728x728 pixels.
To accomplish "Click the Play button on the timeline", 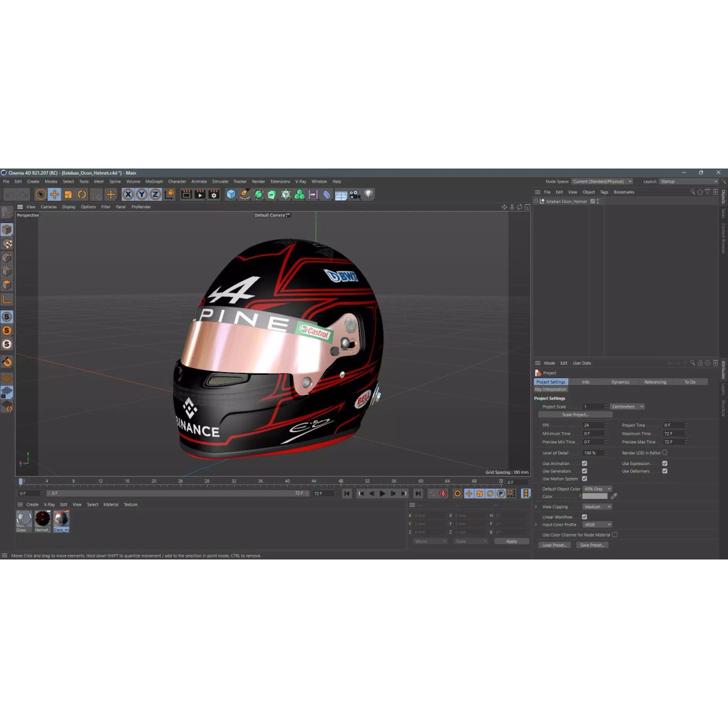I will click(383, 493).
